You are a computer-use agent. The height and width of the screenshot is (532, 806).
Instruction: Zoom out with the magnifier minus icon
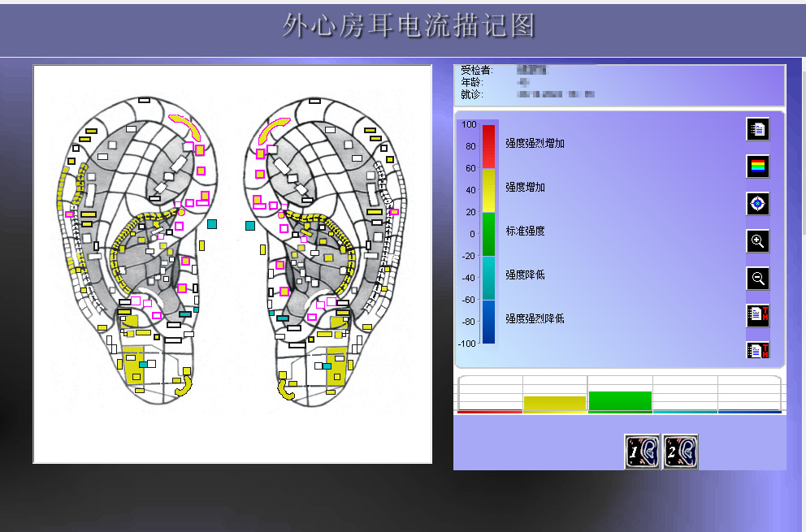point(757,279)
